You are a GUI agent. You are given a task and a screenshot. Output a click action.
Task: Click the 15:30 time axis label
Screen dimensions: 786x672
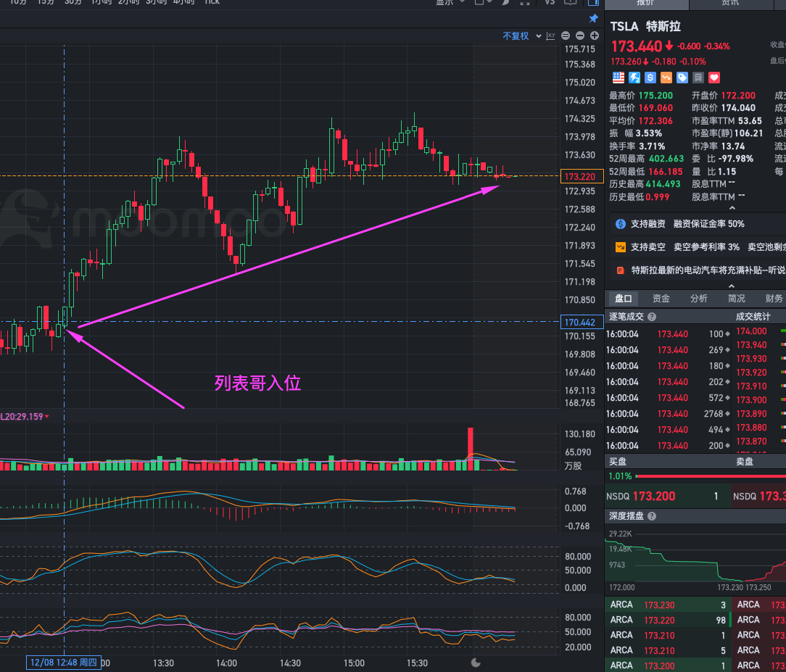click(x=417, y=663)
